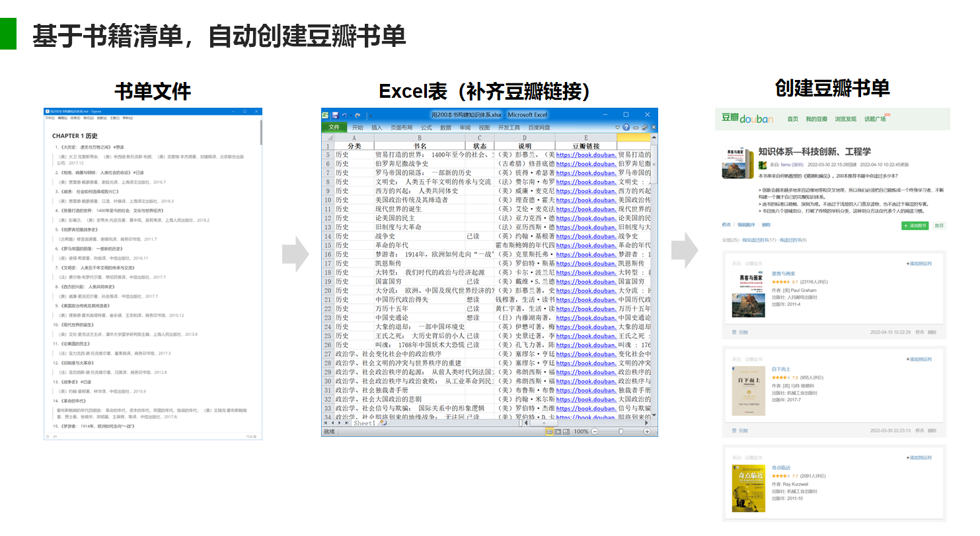Open the Typora 文件 menu

click(50, 118)
